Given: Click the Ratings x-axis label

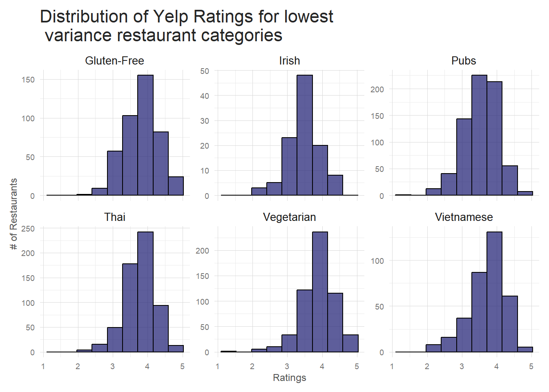Looking at the screenshot, I should coord(289,378).
